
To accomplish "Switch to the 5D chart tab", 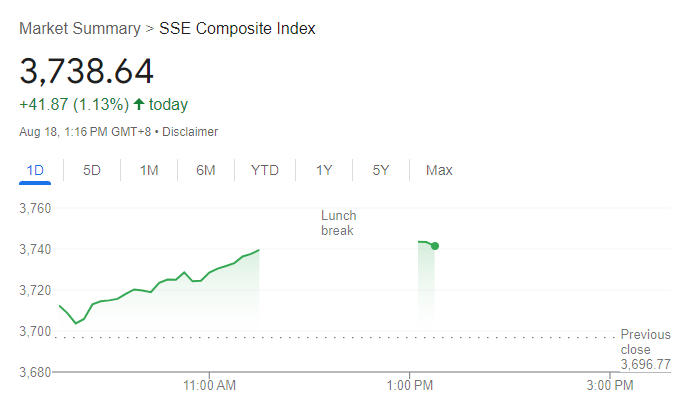I will [x=92, y=170].
